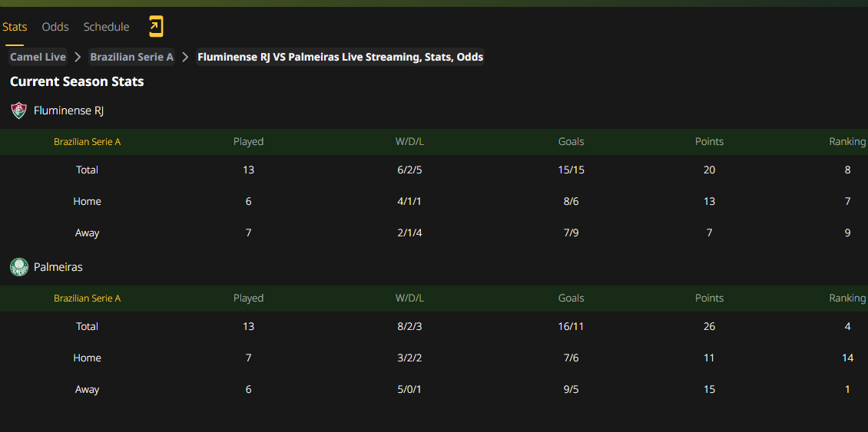Open the Schedule tab
868x432 pixels.
click(x=106, y=27)
